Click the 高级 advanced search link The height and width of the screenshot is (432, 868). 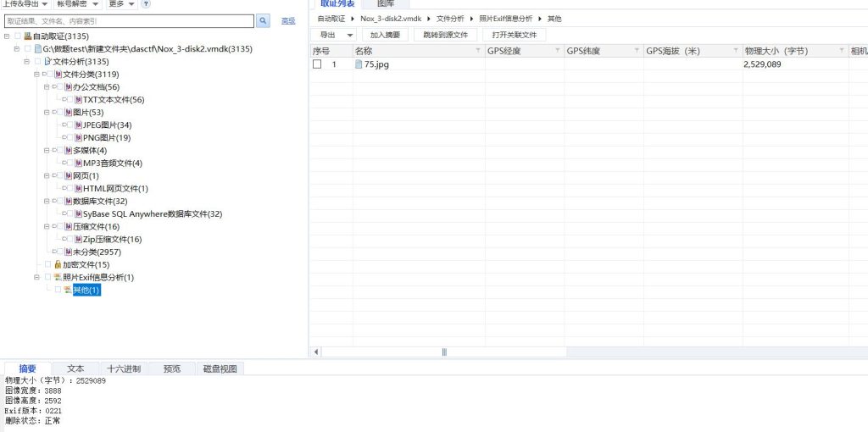288,20
